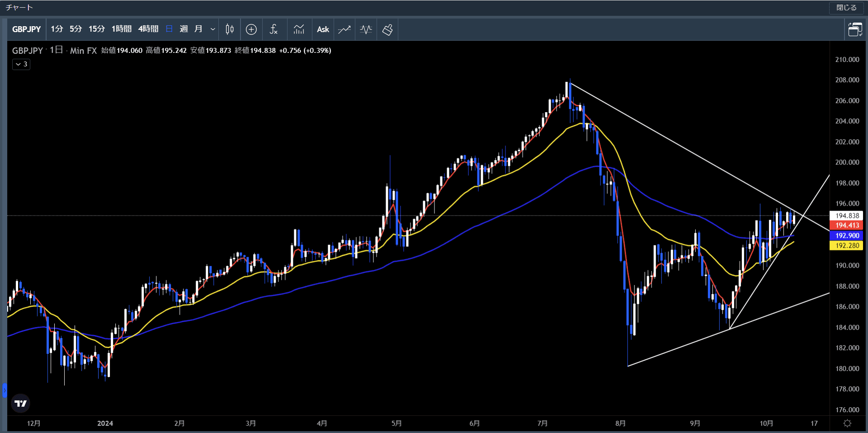Viewport: 868px width, 433px height.
Task: Click the yellow 192.280 price label
Action: (x=846, y=245)
